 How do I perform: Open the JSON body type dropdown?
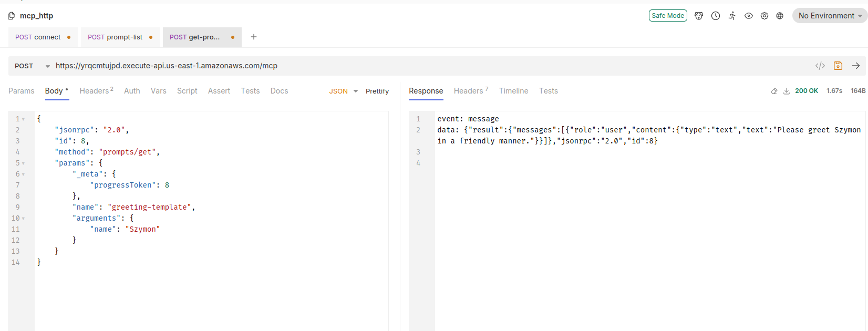[343, 91]
